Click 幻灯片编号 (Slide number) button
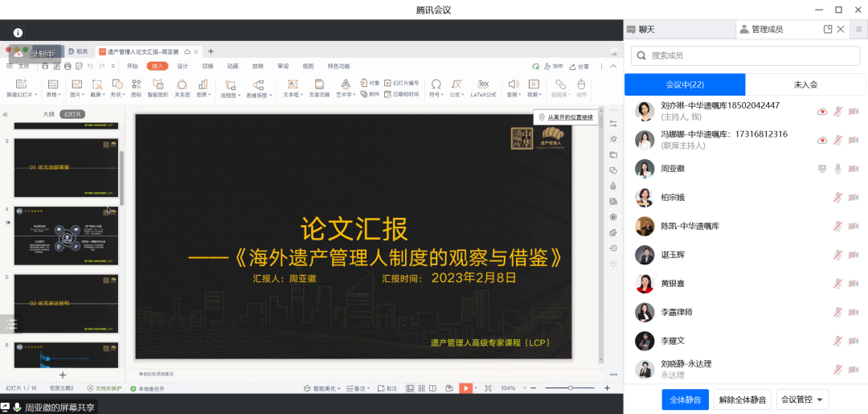Image resolution: width=868 pixels, height=414 pixels. 401,83
